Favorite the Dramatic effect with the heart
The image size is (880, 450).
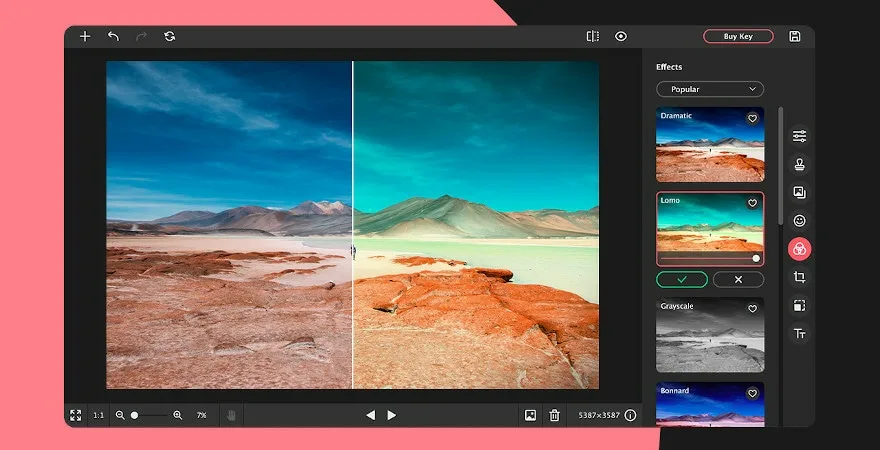point(752,118)
